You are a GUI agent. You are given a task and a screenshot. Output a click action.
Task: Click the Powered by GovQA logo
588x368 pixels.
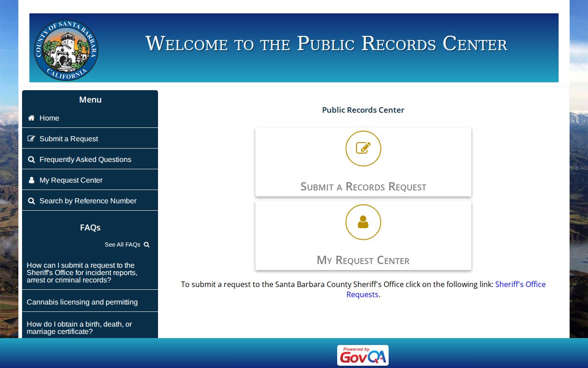pos(363,356)
